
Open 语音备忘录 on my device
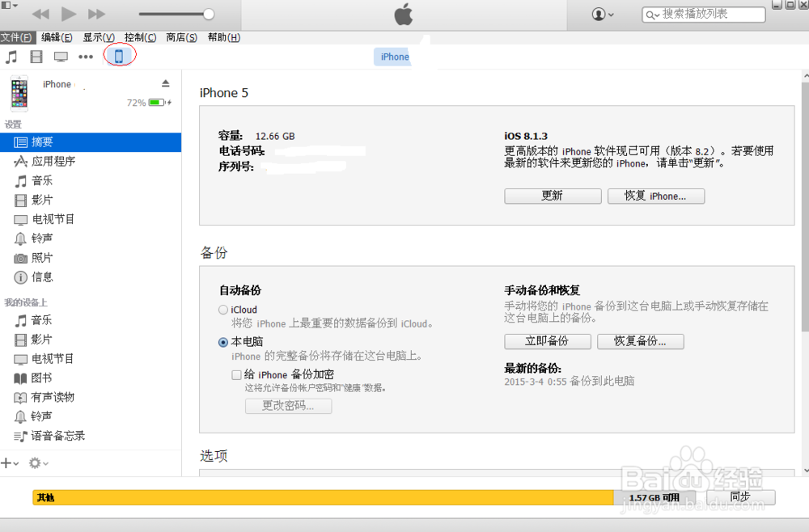(91, 436)
